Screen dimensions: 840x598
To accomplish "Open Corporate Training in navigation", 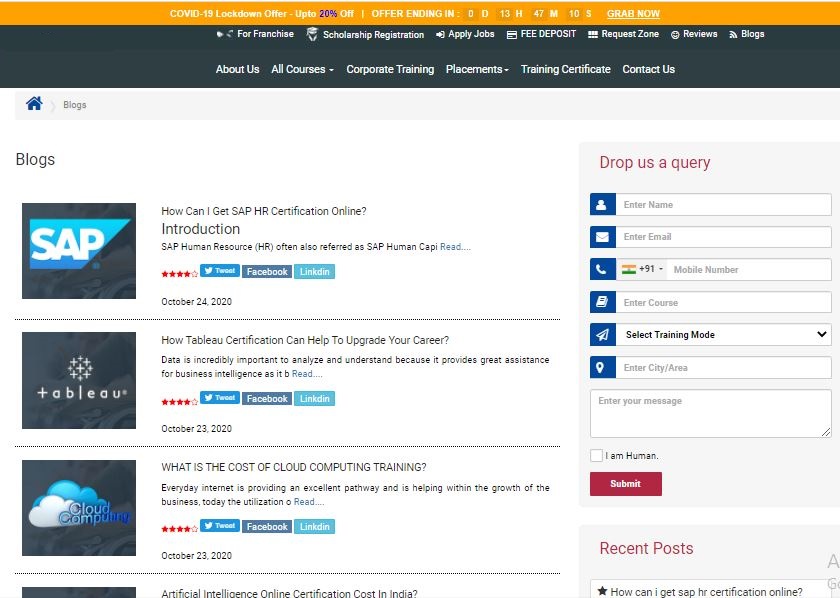I will [x=390, y=69].
